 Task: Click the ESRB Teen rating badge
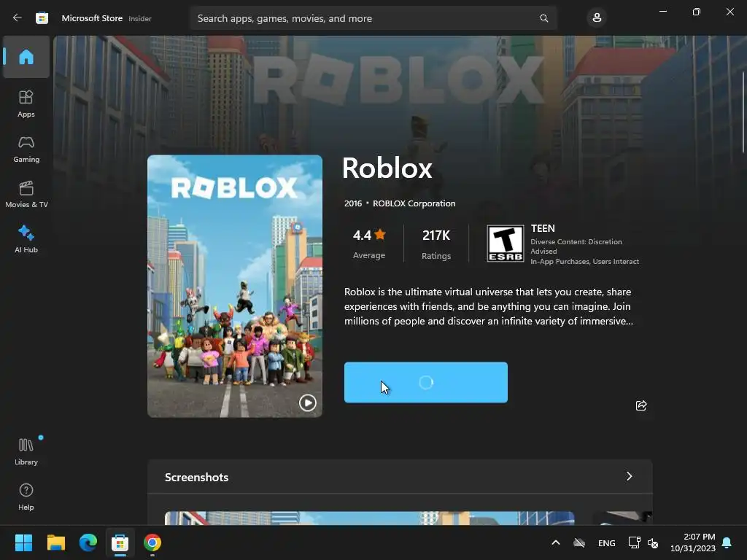pyautogui.click(x=505, y=244)
